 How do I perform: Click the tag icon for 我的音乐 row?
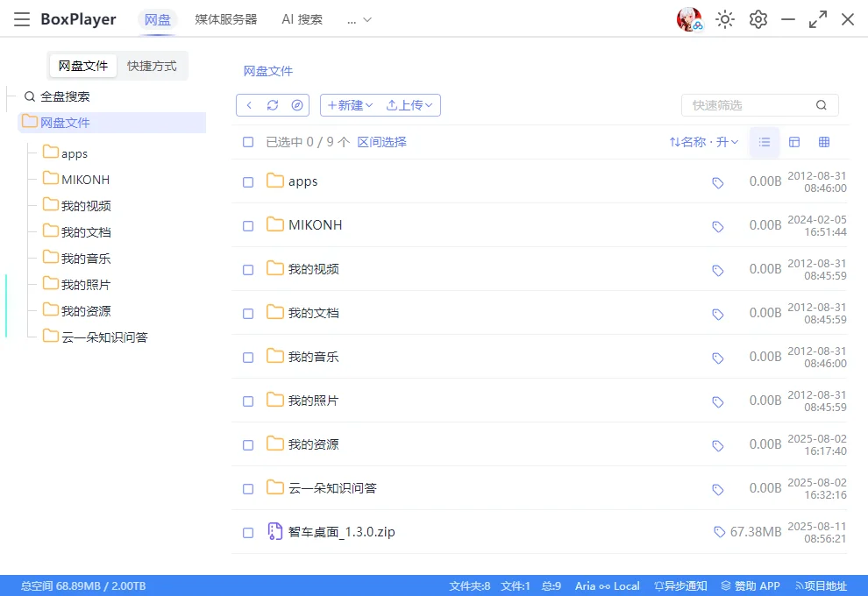click(x=718, y=358)
